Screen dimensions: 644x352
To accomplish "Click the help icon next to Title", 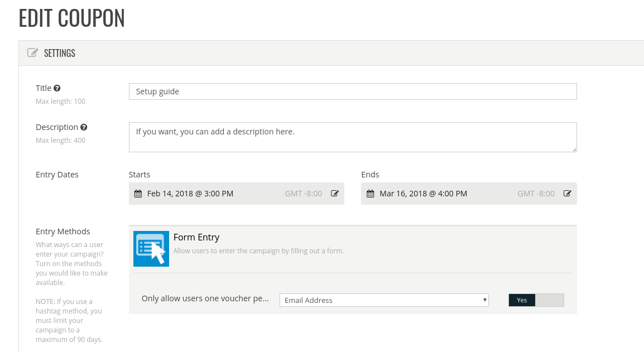I will click(57, 88).
